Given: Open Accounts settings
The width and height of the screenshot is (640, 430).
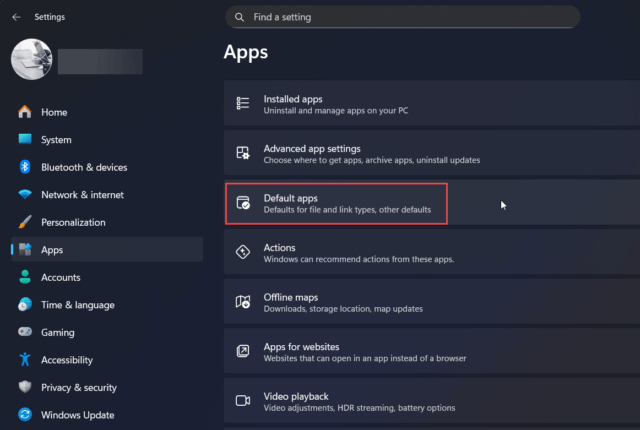Looking at the screenshot, I should (107, 277).
